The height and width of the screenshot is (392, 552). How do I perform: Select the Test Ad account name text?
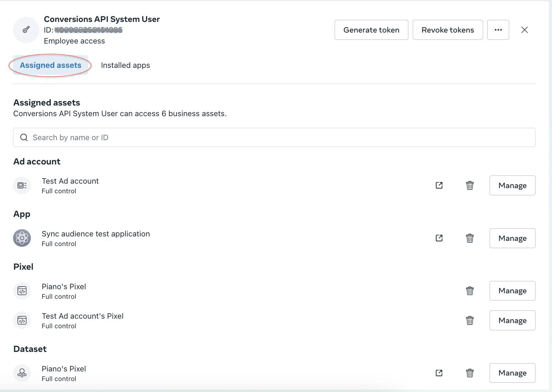(x=70, y=181)
